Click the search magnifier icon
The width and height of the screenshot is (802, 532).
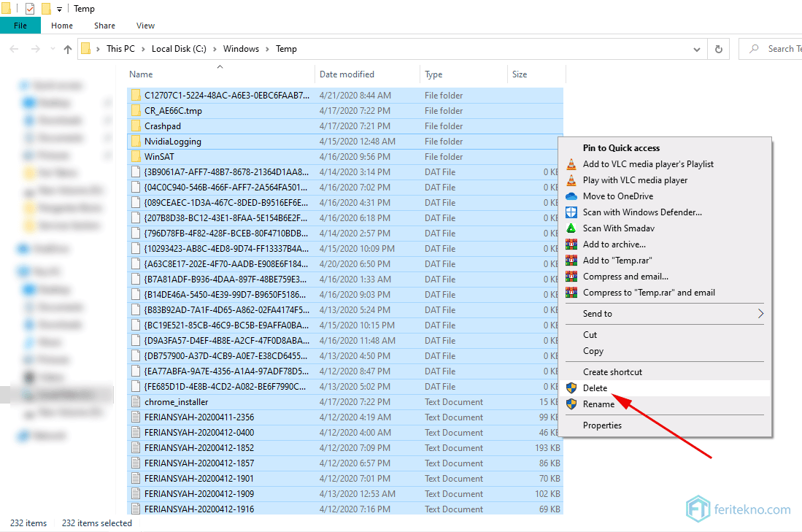click(x=754, y=49)
